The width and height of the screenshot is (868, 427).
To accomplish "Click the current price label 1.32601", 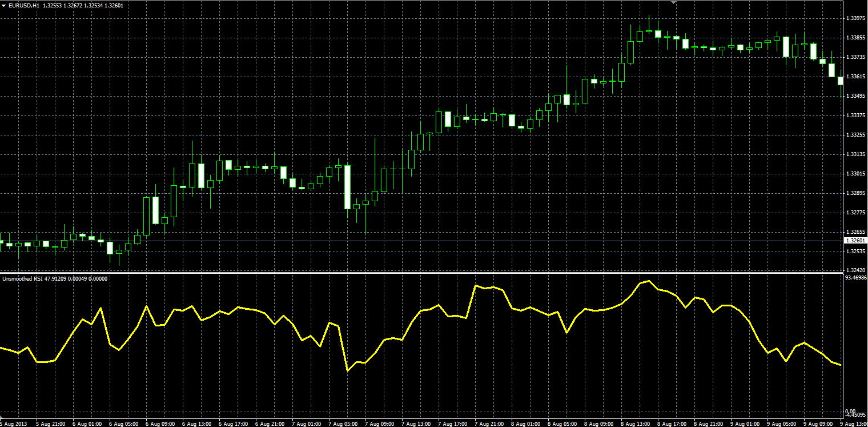I will pyautogui.click(x=855, y=241).
